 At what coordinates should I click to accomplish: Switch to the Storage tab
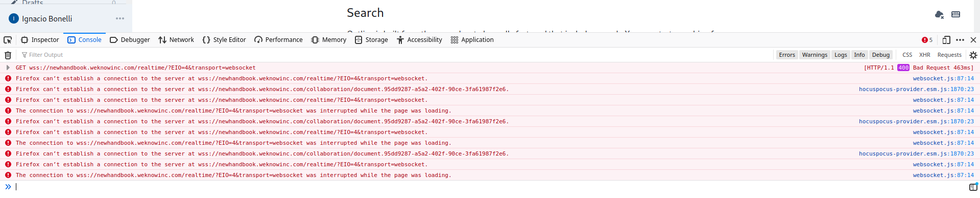(x=371, y=40)
